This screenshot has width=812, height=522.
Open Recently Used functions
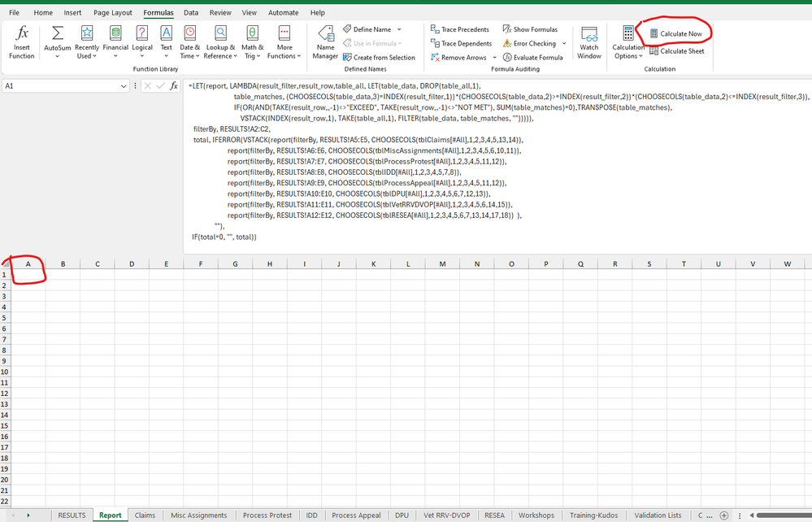pyautogui.click(x=86, y=42)
